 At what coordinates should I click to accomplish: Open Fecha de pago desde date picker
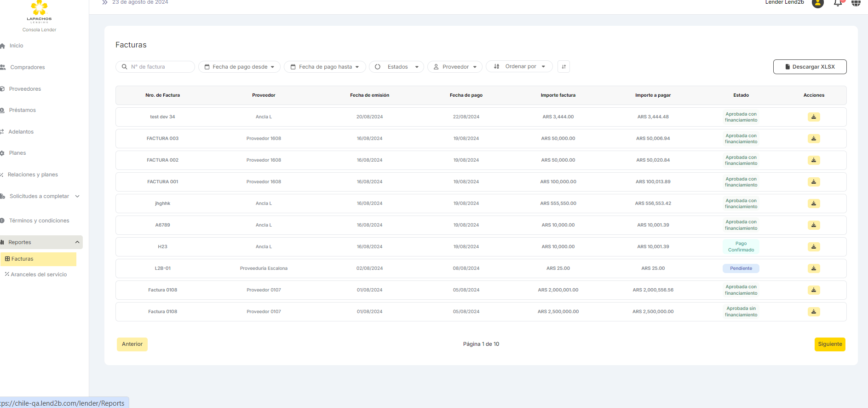click(x=239, y=67)
